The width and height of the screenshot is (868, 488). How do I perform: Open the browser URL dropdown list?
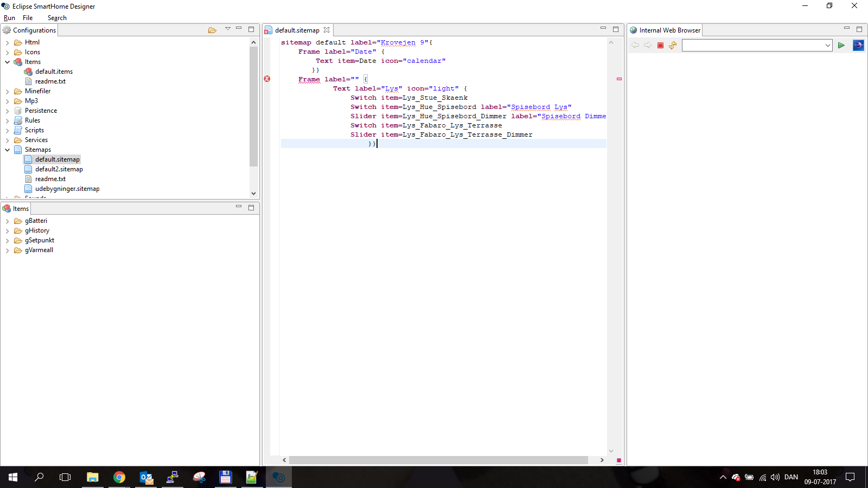pos(827,46)
